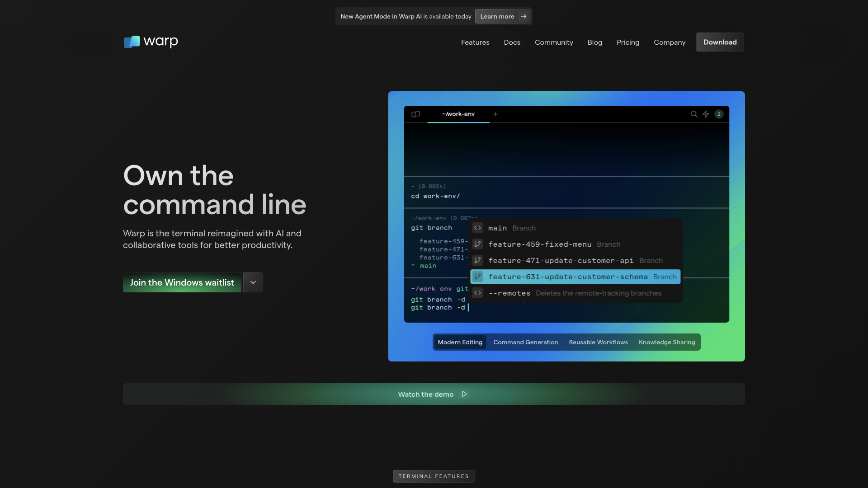Join the Windows waitlist button
Screen dimensions: 868x488
click(x=182, y=282)
